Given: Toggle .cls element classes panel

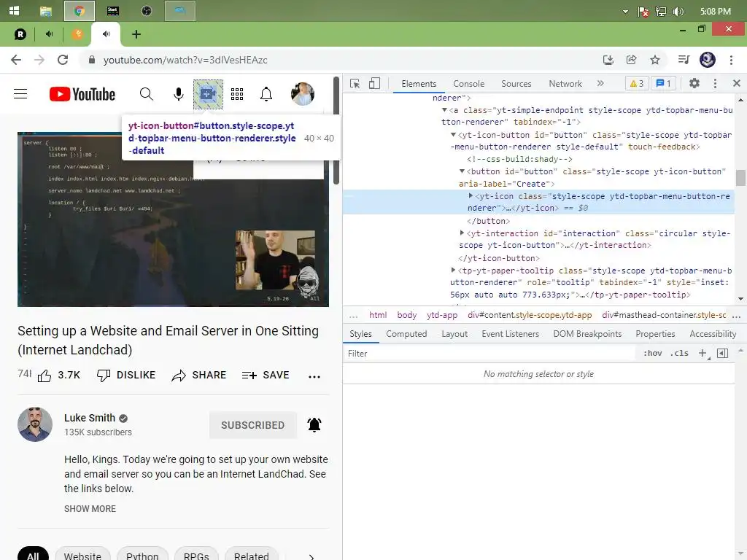Looking at the screenshot, I should coord(679,354).
